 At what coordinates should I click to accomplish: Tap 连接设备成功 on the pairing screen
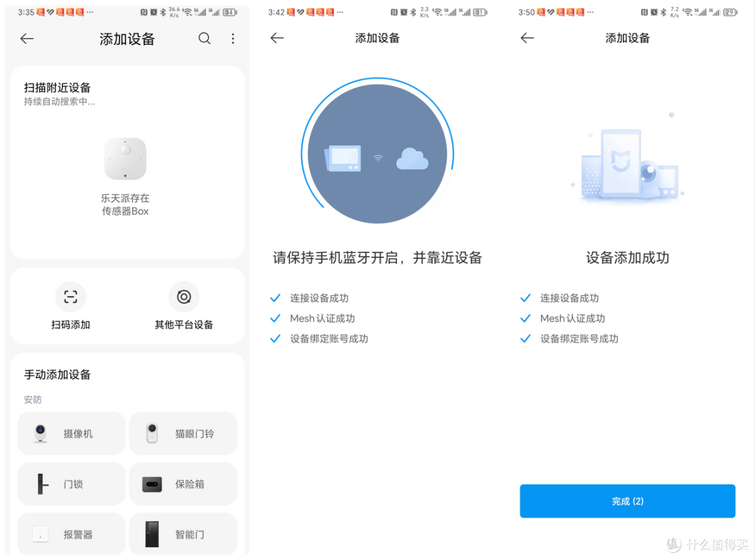[x=319, y=298]
